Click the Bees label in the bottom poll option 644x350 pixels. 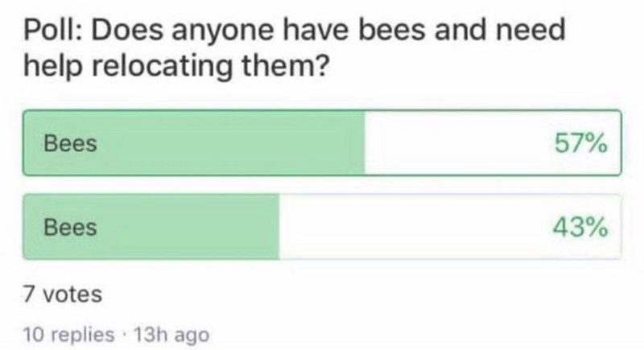[70, 228]
